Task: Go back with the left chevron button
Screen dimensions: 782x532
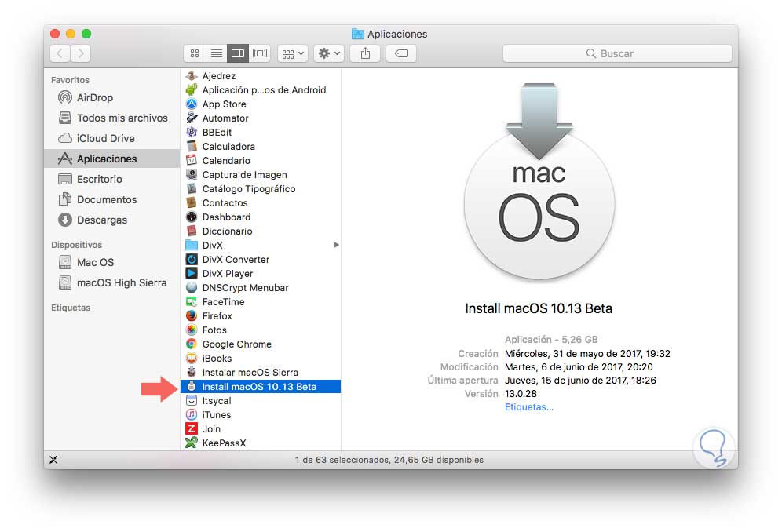Action: point(60,53)
